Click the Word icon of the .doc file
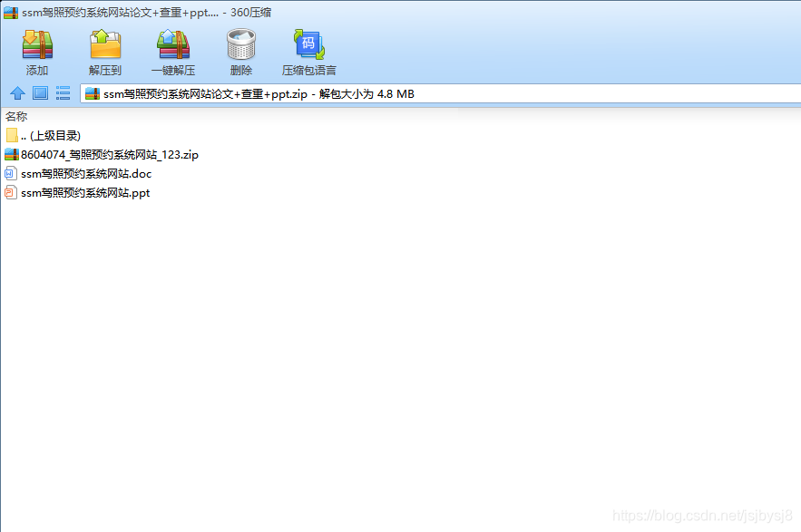This screenshot has height=532, width=801. (x=11, y=174)
